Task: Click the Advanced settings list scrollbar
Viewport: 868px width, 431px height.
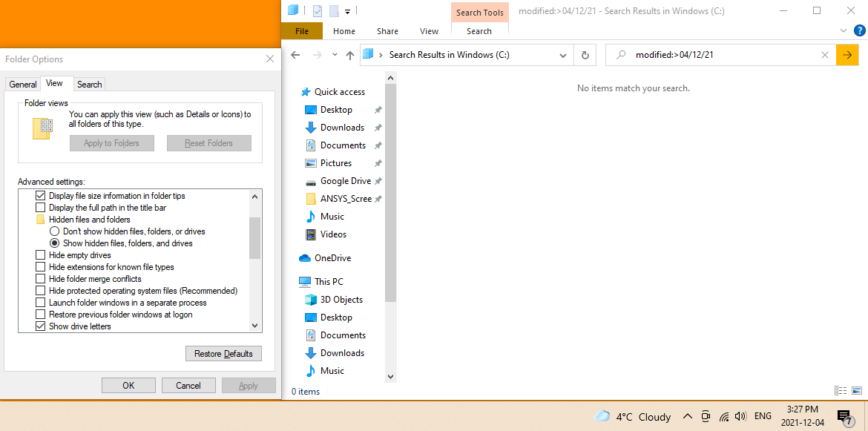Action: coord(255,237)
